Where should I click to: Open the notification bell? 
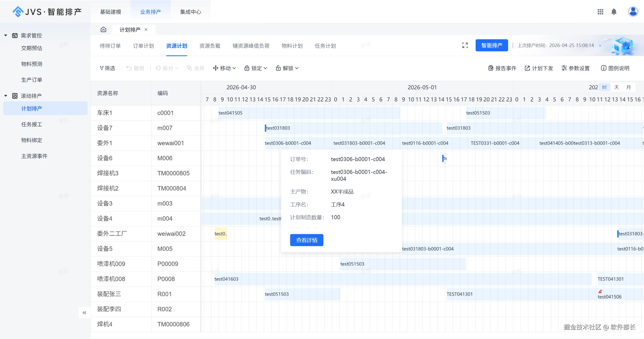tap(614, 12)
